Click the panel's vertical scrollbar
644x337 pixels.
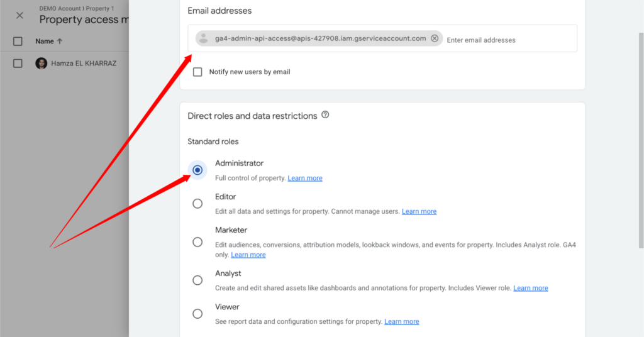(x=640, y=126)
